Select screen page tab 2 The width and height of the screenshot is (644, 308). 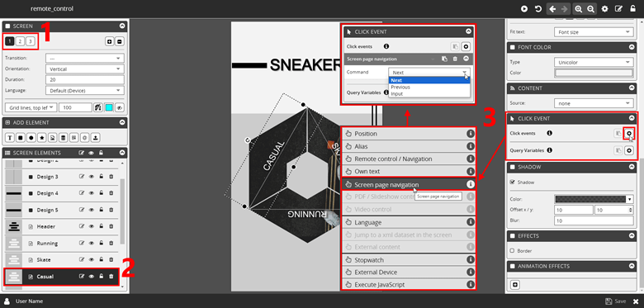(20, 41)
